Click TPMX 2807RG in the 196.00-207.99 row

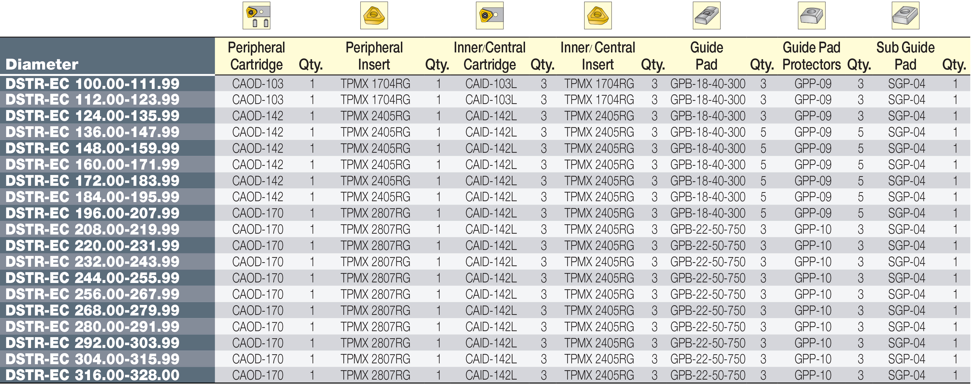pyautogui.click(x=375, y=213)
